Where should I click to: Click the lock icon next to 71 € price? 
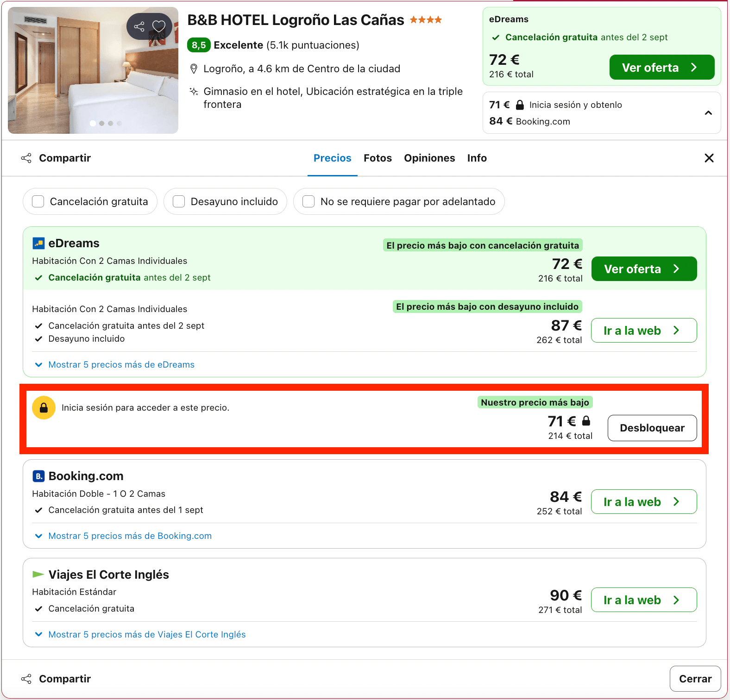[586, 421]
